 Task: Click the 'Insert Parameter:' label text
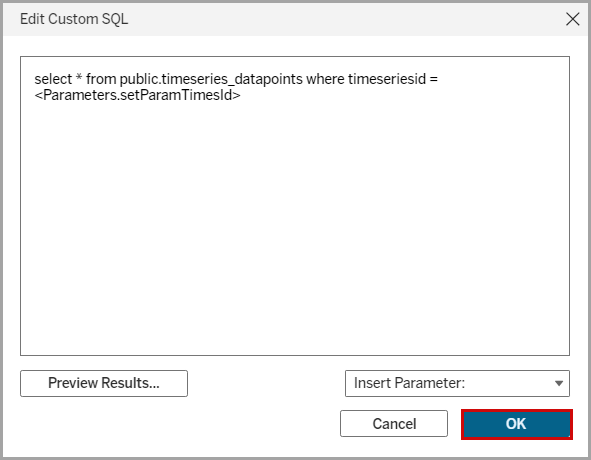coord(409,383)
